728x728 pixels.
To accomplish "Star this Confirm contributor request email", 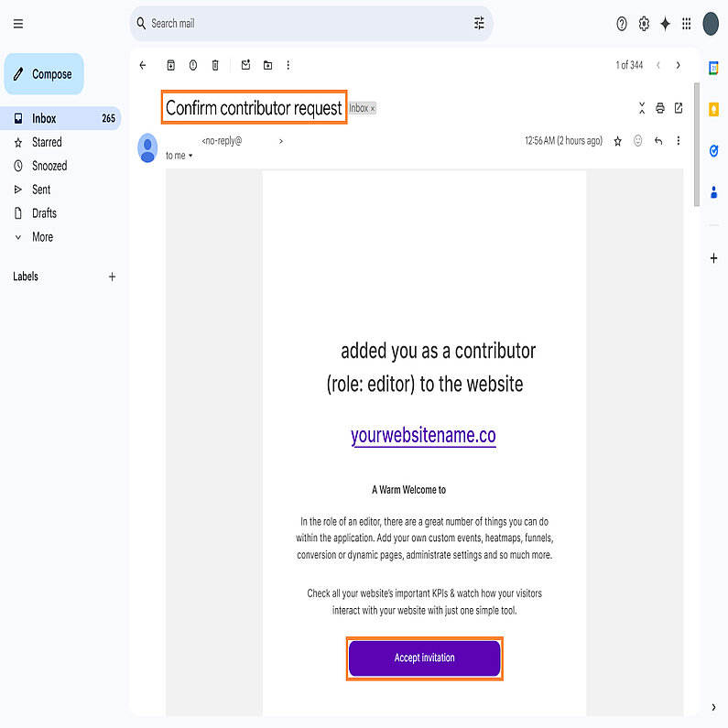I will tap(618, 141).
